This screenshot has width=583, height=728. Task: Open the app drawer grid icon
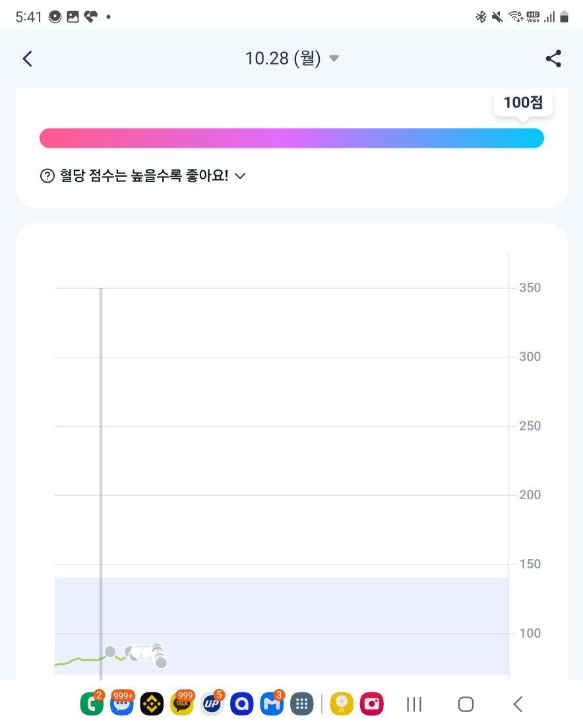coord(301,704)
